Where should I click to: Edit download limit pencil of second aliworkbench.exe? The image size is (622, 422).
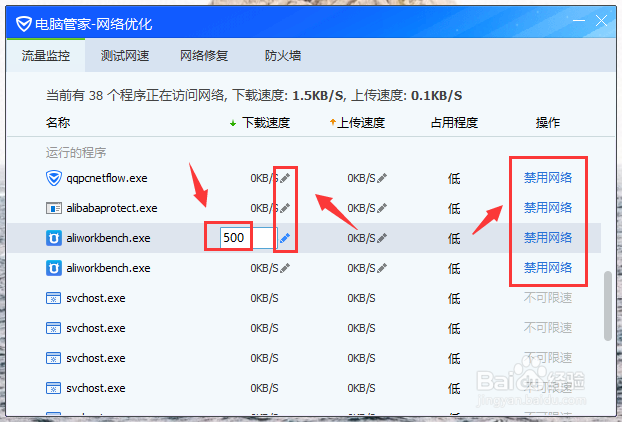285,268
